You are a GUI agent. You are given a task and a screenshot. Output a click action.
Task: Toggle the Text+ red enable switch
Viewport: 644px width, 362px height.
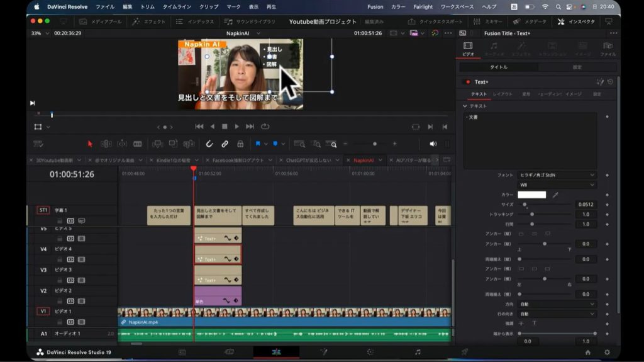(467, 82)
